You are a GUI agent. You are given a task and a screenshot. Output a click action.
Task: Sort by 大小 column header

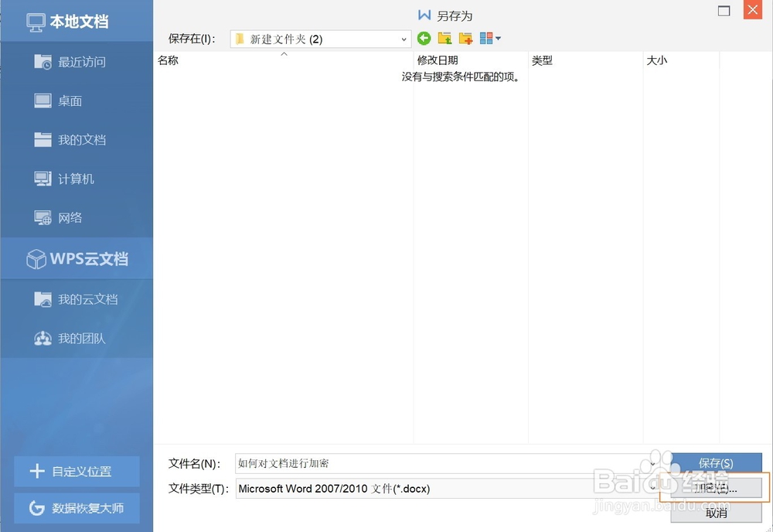681,60
